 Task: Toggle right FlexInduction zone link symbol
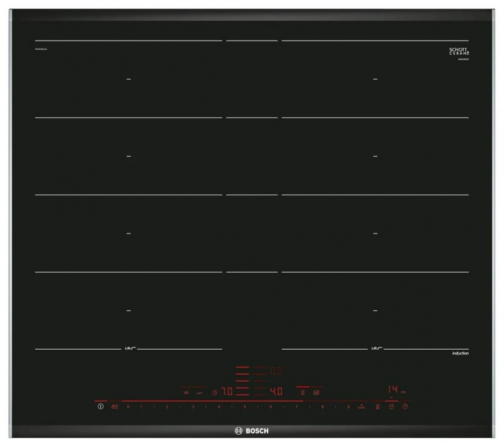(x=375, y=349)
